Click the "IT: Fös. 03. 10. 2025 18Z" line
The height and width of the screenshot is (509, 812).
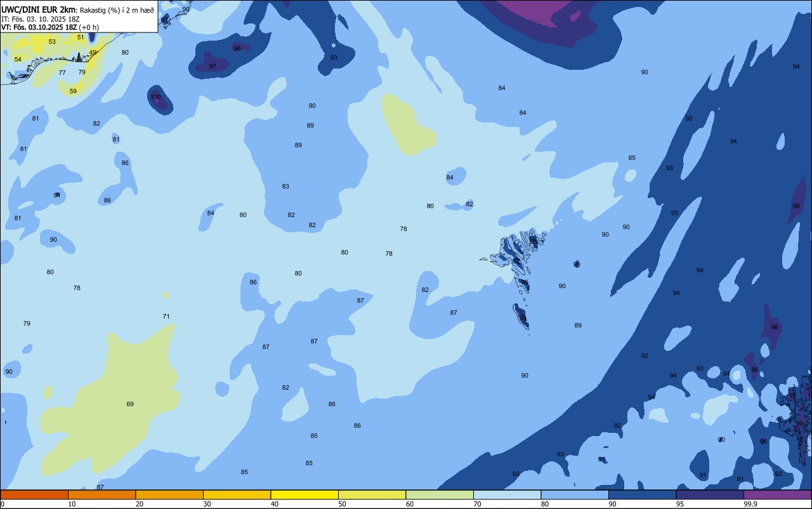click(40, 19)
